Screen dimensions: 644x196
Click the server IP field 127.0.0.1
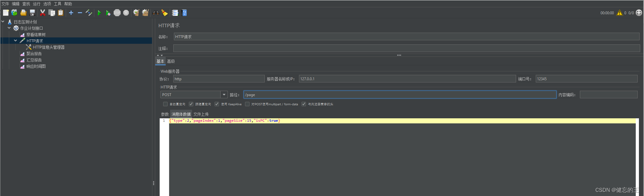click(x=407, y=79)
